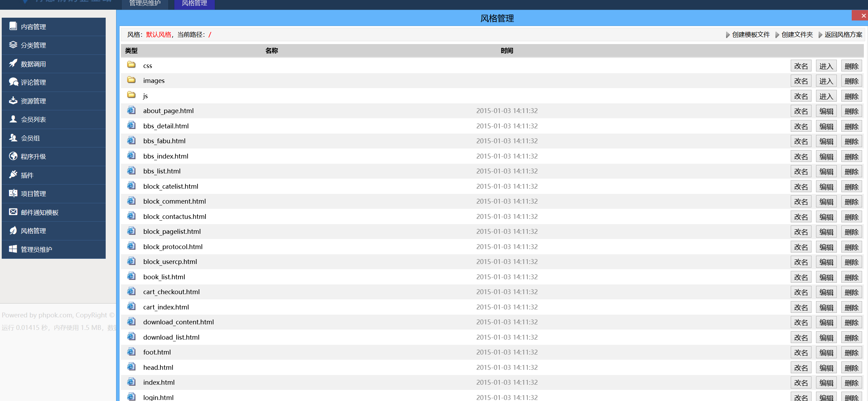Click arrow beside 创建文件夹
The image size is (868, 401).
(778, 35)
